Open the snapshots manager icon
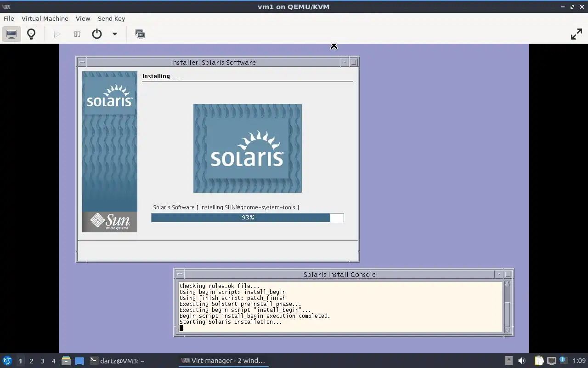Viewport: 588px width, 368px height. 140,34
